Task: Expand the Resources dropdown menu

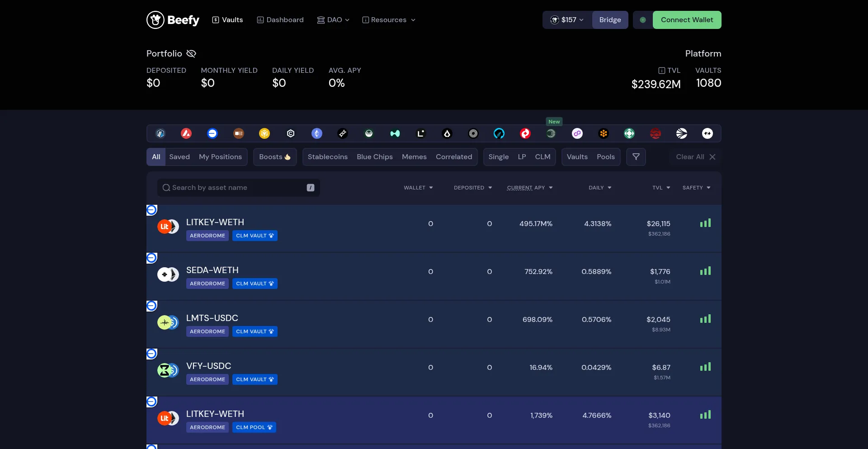Action: click(x=389, y=20)
